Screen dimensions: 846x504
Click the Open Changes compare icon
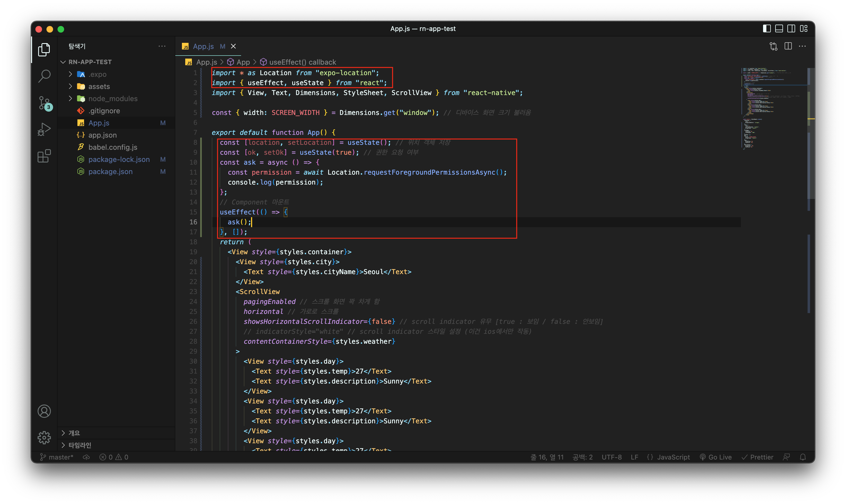tap(773, 46)
